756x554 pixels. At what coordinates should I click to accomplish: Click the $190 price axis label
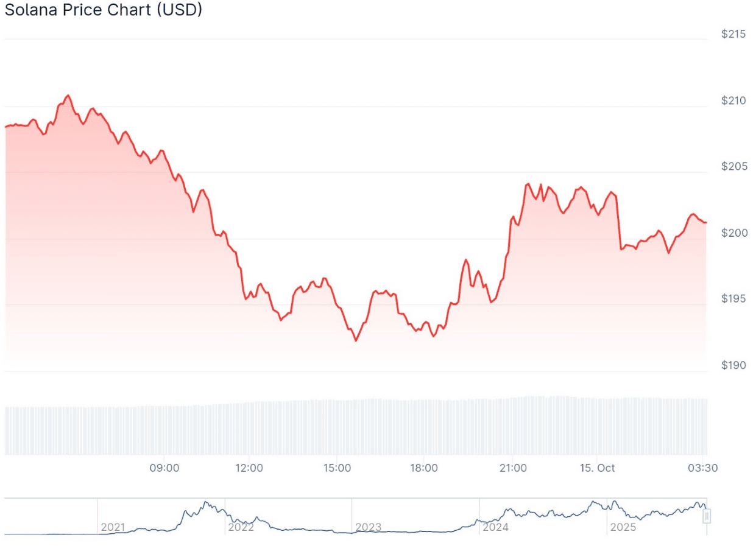[733, 366]
